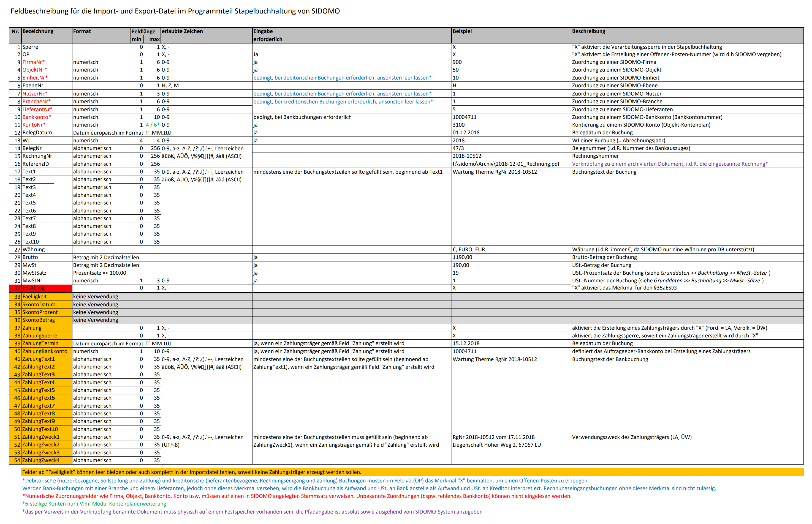Select the example value '900'
Screen dimensions: 812x524
click(x=457, y=62)
